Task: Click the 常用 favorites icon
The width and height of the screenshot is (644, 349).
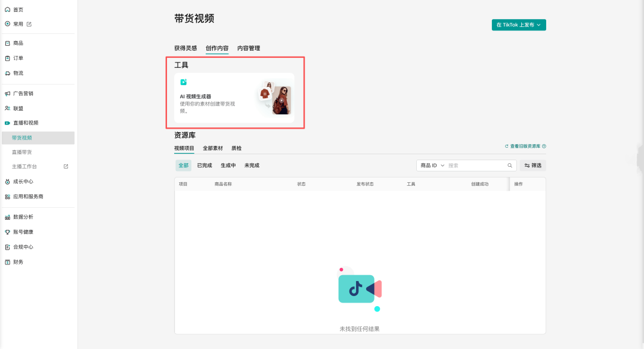Action: pyautogui.click(x=7, y=24)
